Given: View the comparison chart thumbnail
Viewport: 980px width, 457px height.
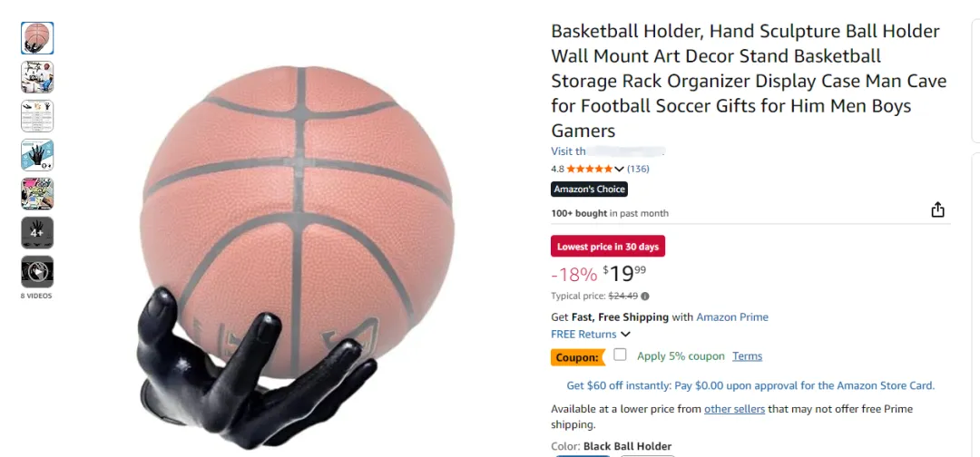Looking at the screenshot, I should tap(37, 116).
